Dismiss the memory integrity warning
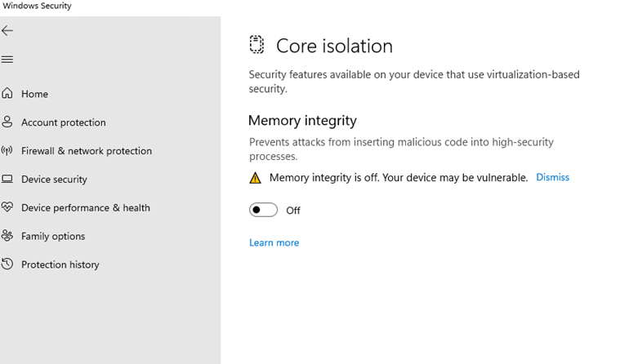This screenshot has height=364, width=629. 552,177
